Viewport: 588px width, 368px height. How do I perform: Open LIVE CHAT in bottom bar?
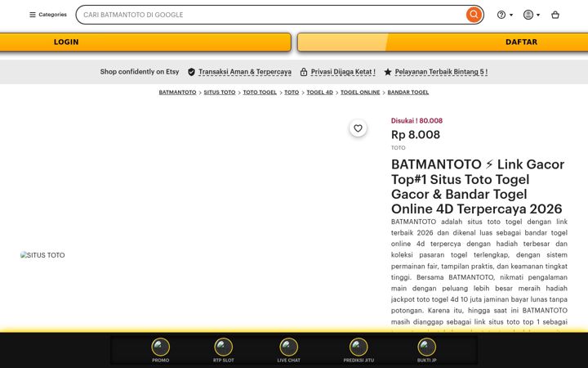(x=289, y=350)
